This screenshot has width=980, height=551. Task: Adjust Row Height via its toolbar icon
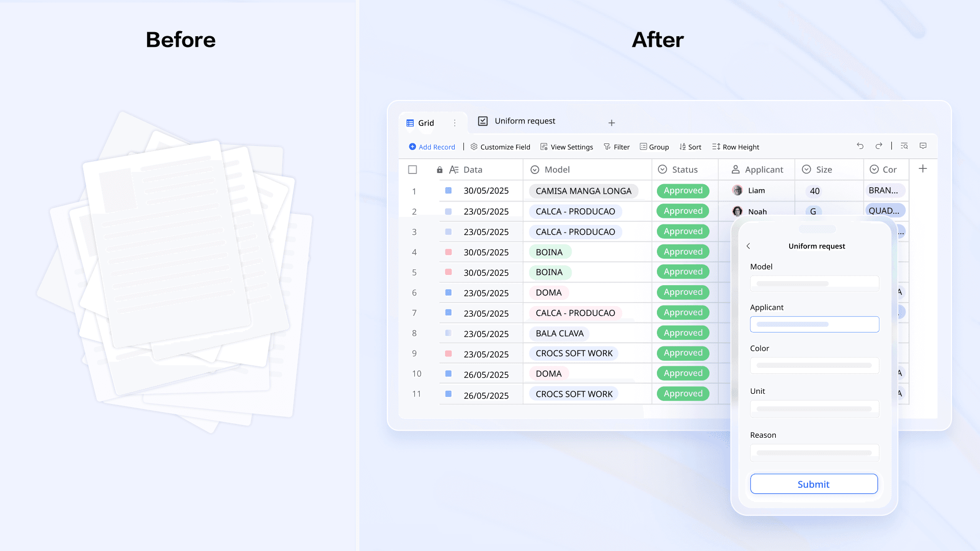point(735,147)
